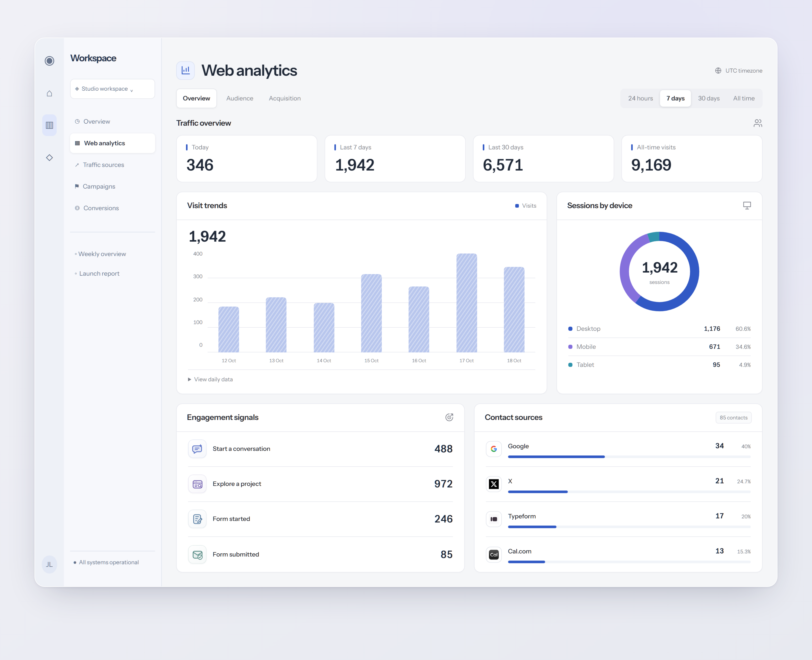
Task: Click the X source progress bar
Action: click(629, 492)
